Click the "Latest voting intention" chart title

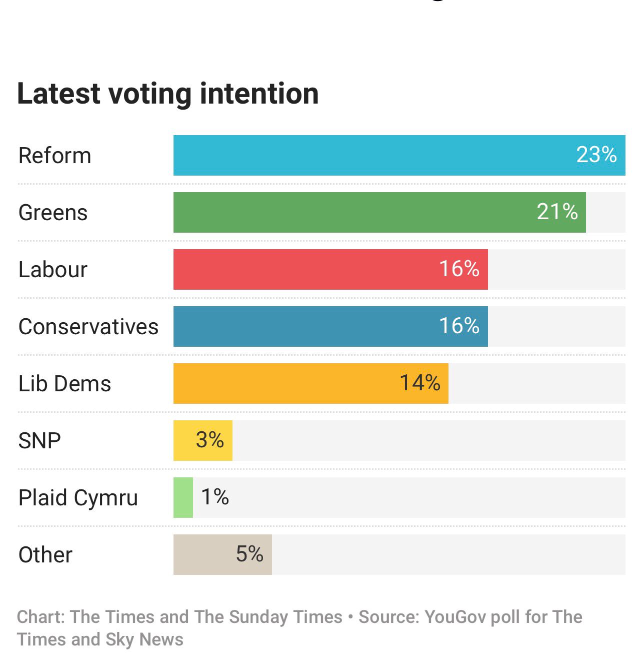tap(168, 94)
